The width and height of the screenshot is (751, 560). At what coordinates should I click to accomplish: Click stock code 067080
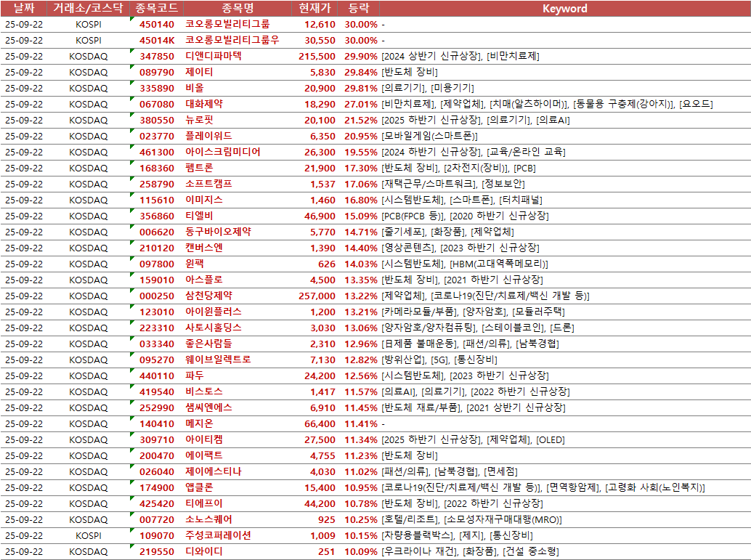point(157,105)
